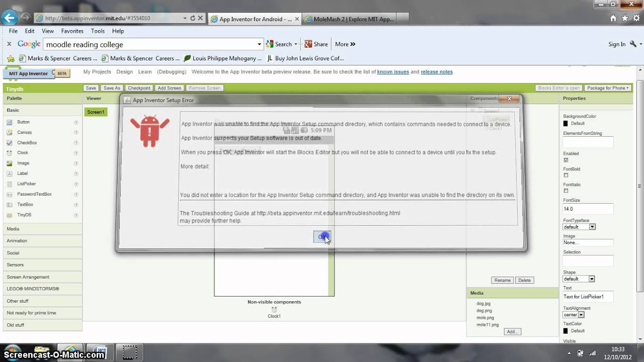Refresh the page using the address bar reload icon

pos(192,18)
